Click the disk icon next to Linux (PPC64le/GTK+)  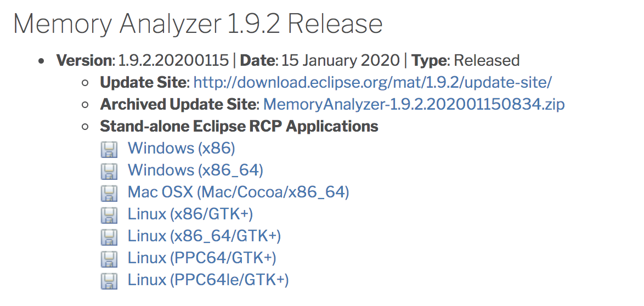pyautogui.click(x=109, y=281)
